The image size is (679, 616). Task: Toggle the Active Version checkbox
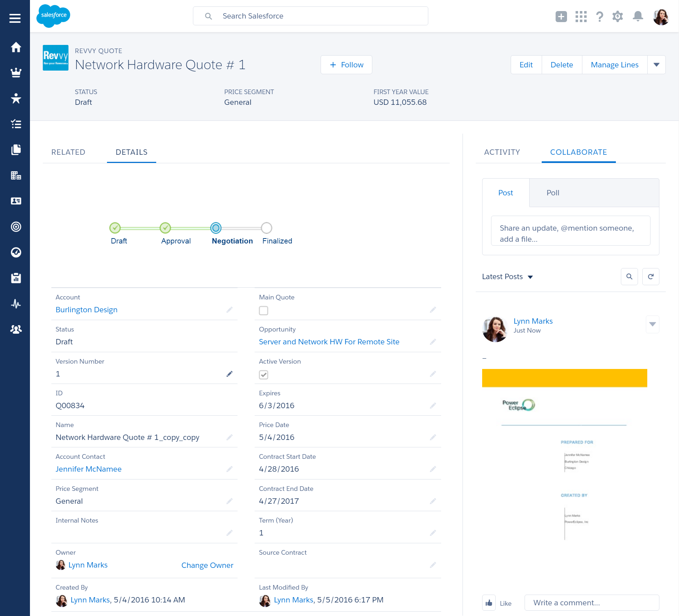264,375
